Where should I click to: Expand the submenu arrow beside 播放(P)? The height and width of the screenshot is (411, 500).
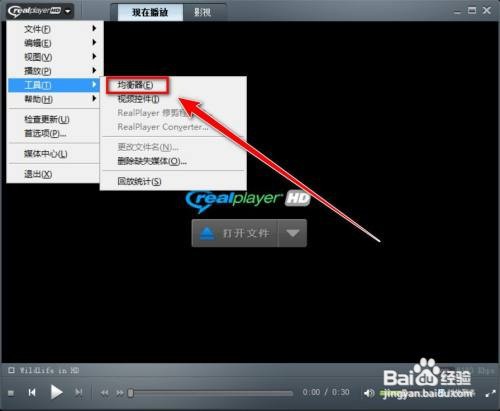(x=94, y=70)
